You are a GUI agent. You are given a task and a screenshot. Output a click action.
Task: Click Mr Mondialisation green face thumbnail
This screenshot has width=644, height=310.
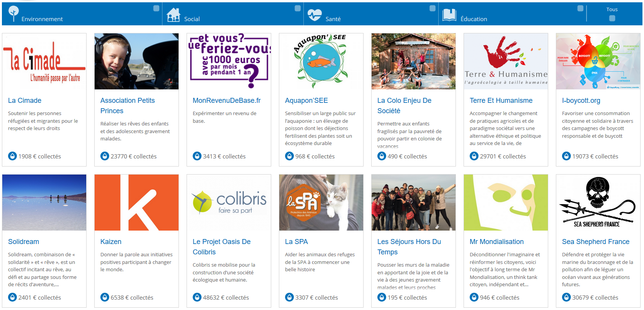[506, 203]
